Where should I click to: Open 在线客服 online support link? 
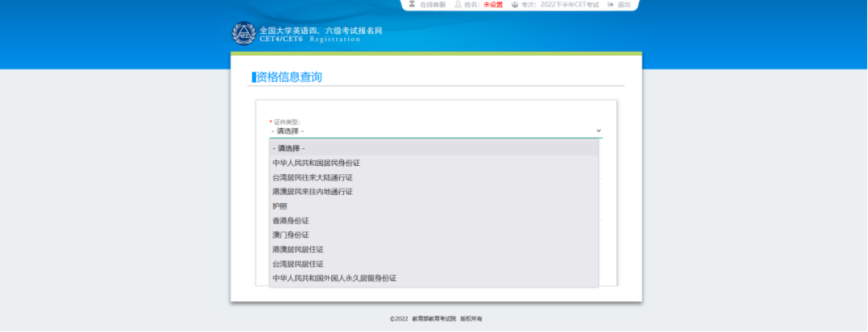pyautogui.click(x=433, y=5)
